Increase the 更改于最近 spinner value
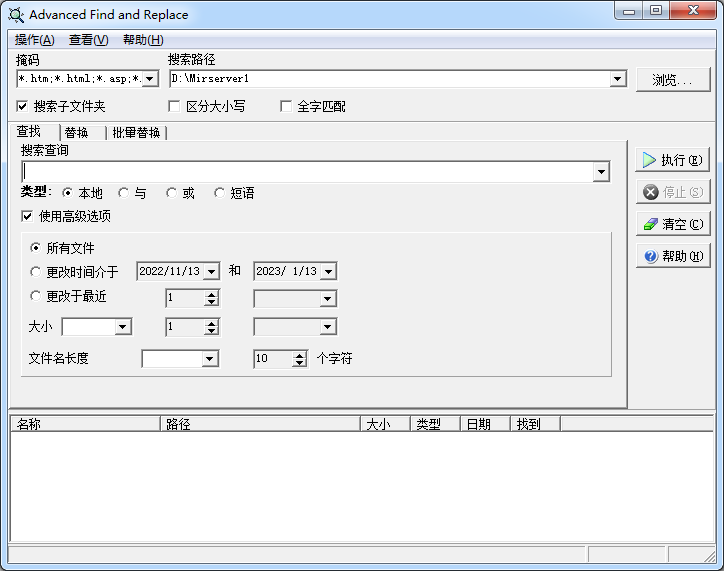724x571 pixels. coord(211,295)
